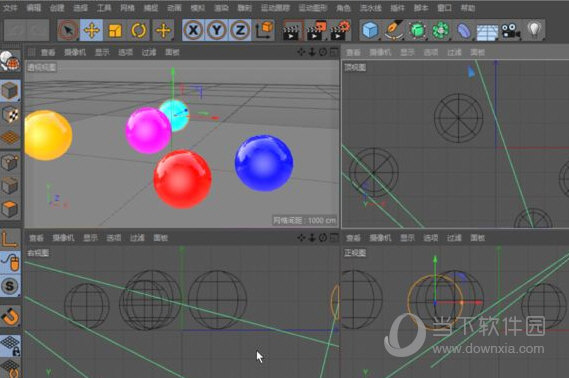Open 选项 menu in top viewport

pyautogui.click(x=431, y=53)
